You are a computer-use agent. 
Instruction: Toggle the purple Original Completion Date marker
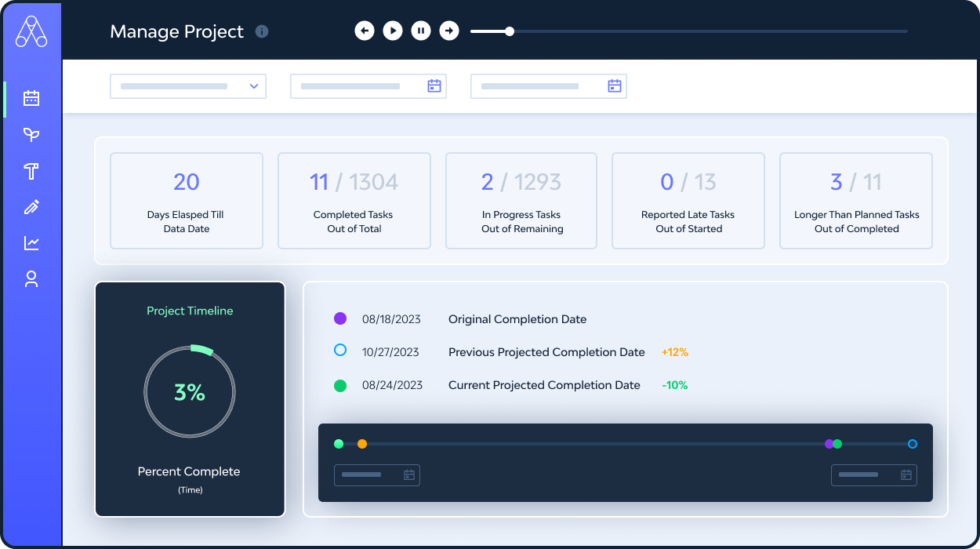(339, 318)
